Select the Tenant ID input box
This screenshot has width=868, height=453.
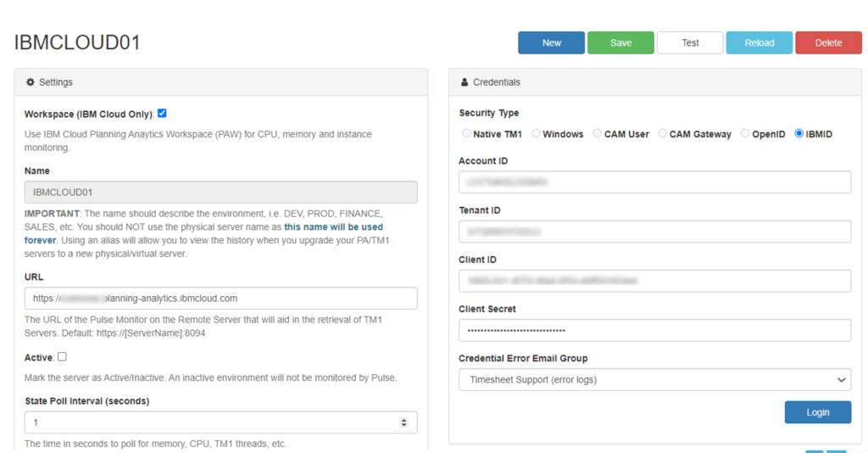tap(654, 232)
